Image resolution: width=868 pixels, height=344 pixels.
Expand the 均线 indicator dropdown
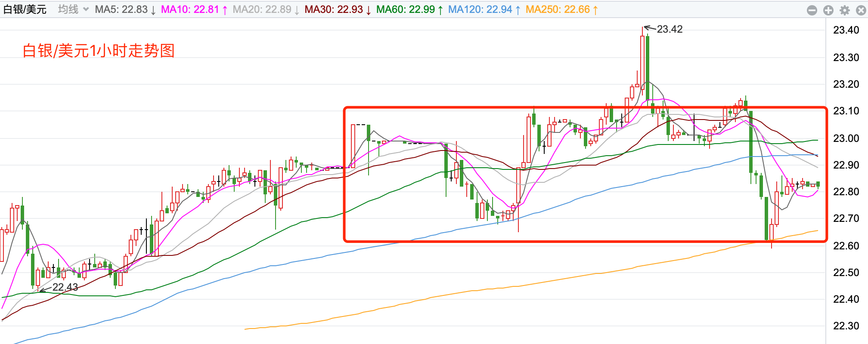tap(73, 9)
